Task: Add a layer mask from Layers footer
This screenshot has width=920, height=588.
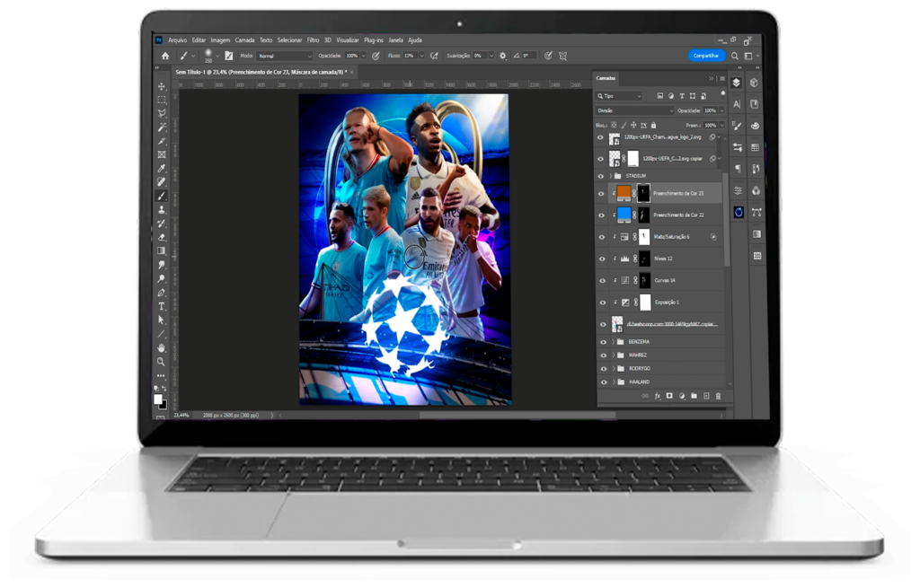Action: point(669,396)
